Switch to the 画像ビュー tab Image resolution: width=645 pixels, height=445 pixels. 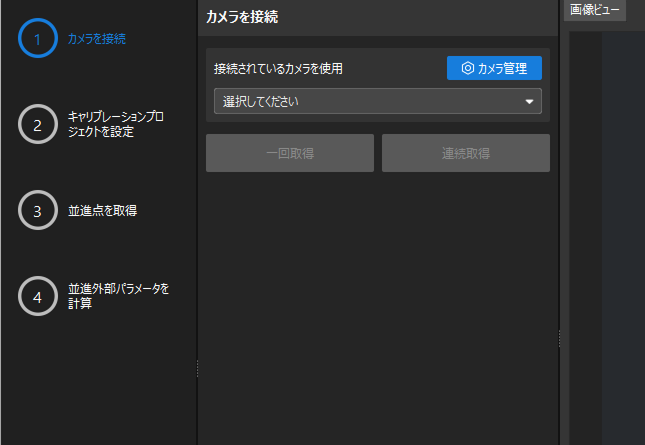click(594, 10)
